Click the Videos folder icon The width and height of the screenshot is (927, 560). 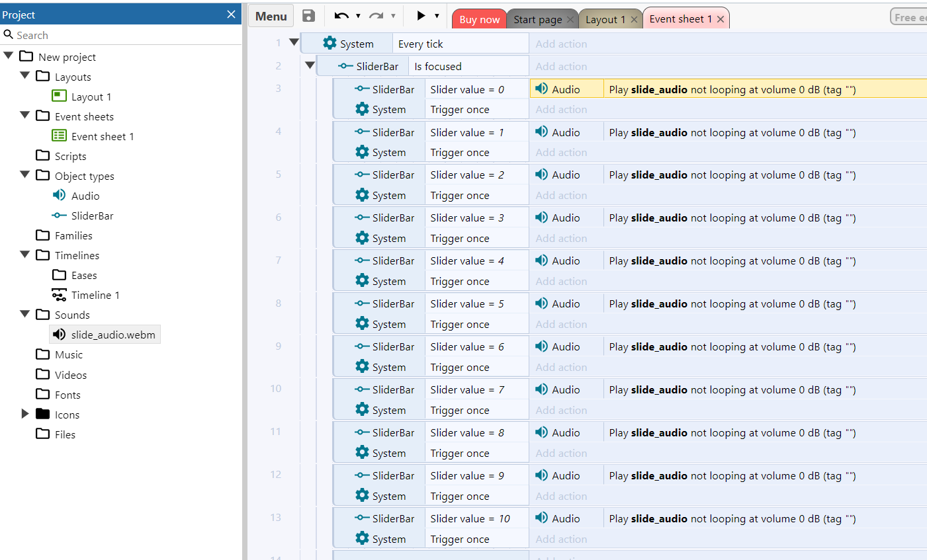43,374
